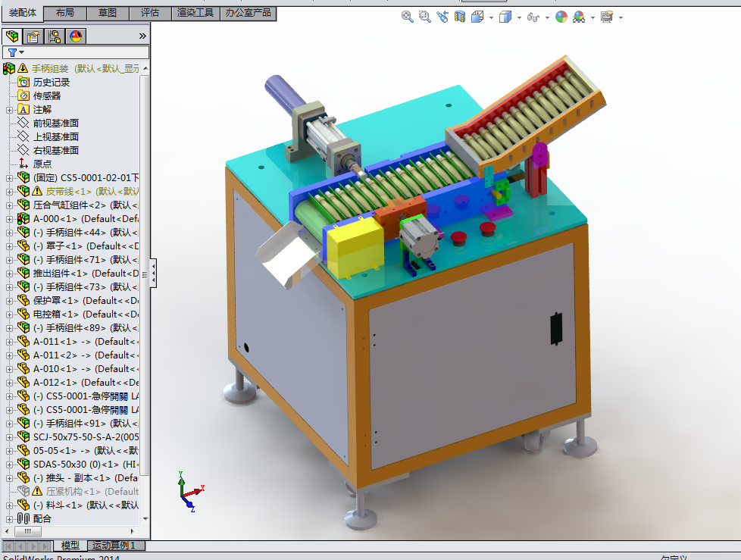Click the panel collapse handle on splitter
Image resolution: width=741 pixels, height=560 pixels.
[153, 273]
